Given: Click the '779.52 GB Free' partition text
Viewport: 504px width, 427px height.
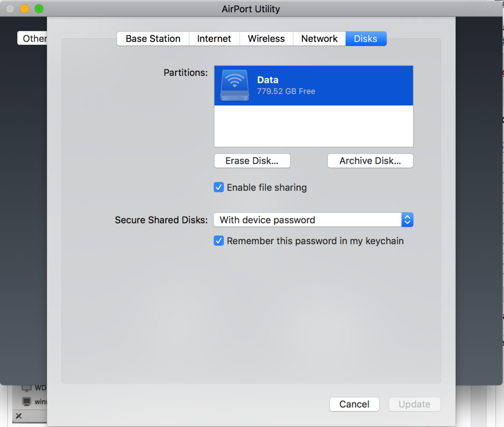Looking at the screenshot, I should 286,91.
